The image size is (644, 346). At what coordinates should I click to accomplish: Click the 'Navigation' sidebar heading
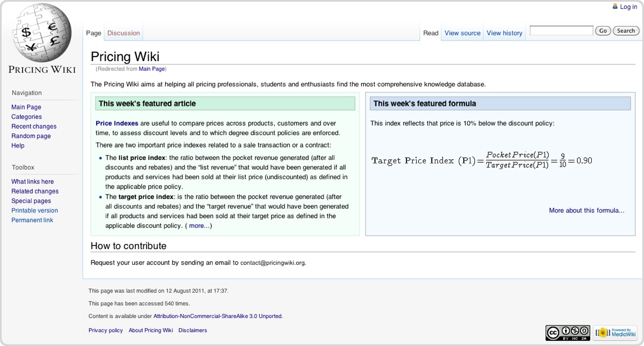27,93
